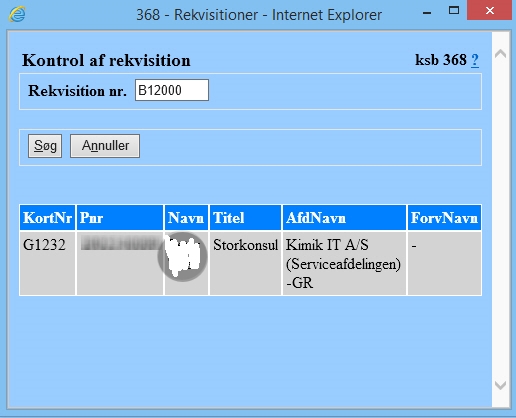Image resolution: width=516 pixels, height=418 pixels.
Task: Click the blurred Pnr cell
Action: click(x=120, y=263)
